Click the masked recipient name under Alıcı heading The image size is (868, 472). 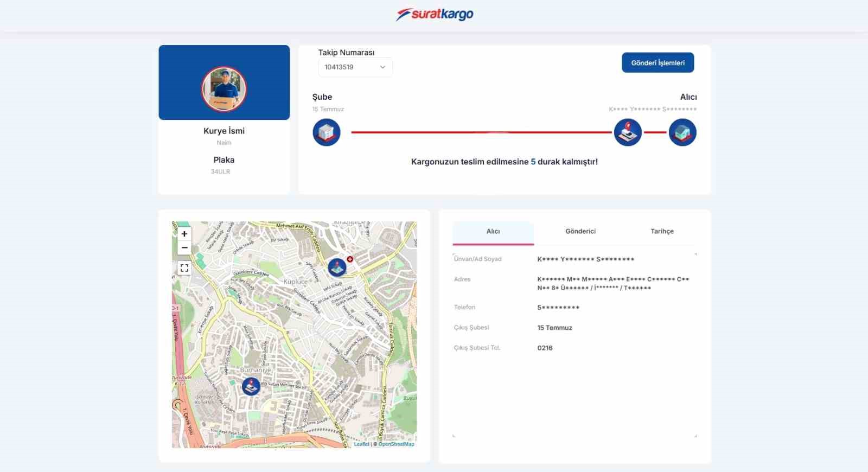[653, 109]
